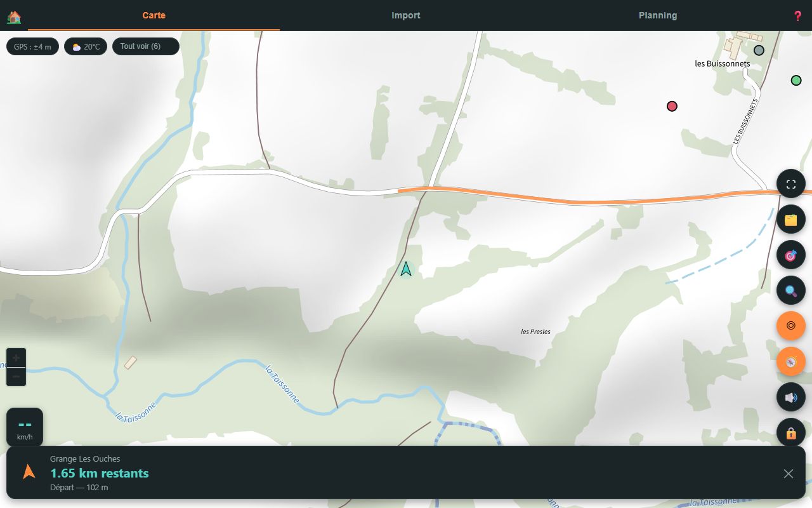The height and width of the screenshot is (508, 812).
Task: Open the target dart button
Action: pyautogui.click(x=791, y=255)
